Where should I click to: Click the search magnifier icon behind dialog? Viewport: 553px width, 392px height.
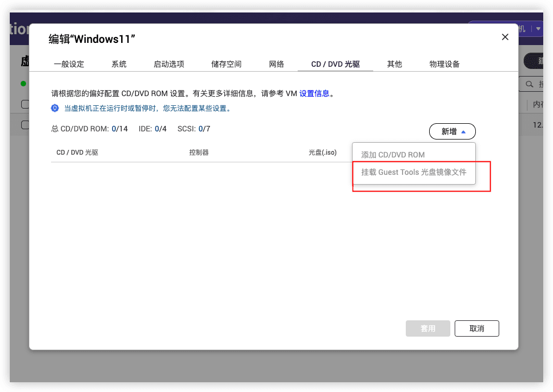tap(529, 84)
